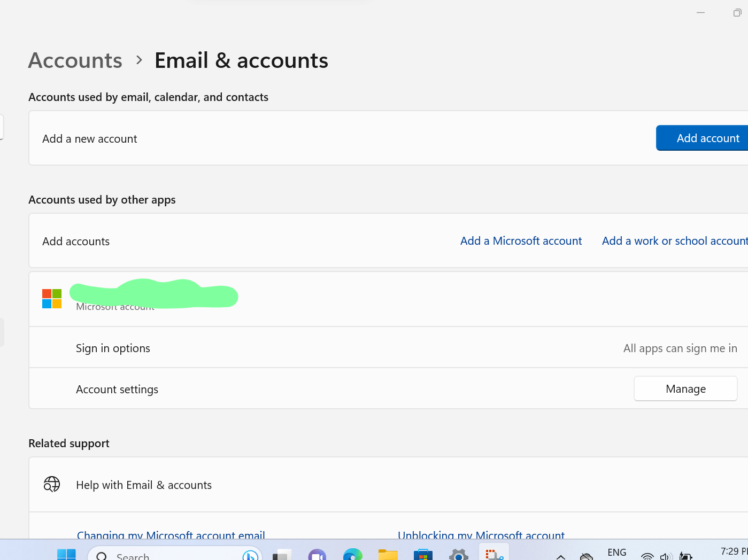The image size is (748, 560).
Task: Click Add a work or school account
Action: 675,241
